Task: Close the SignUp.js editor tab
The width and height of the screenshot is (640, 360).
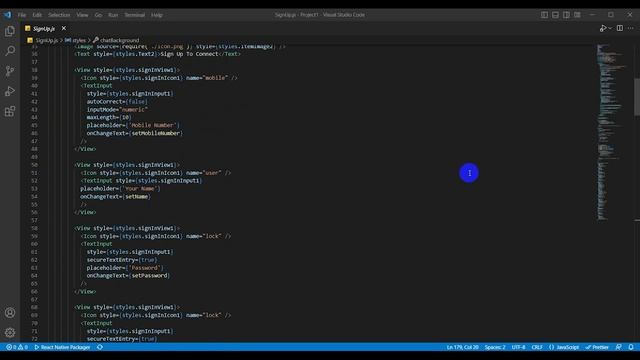Action: click(64, 28)
